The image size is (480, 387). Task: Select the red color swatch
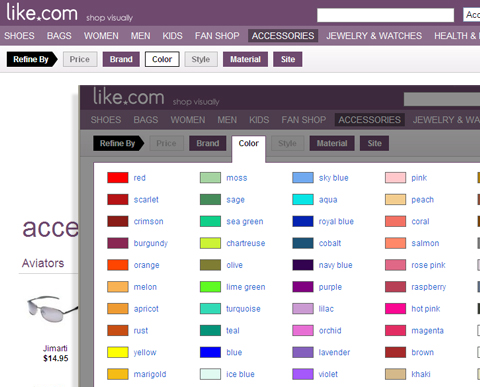pyautogui.click(x=118, y=178)
